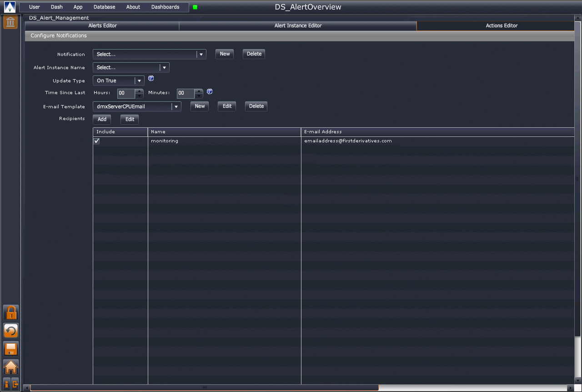Click New button next to Notification
Screen dimensions: 582x392
pos(225,54)
